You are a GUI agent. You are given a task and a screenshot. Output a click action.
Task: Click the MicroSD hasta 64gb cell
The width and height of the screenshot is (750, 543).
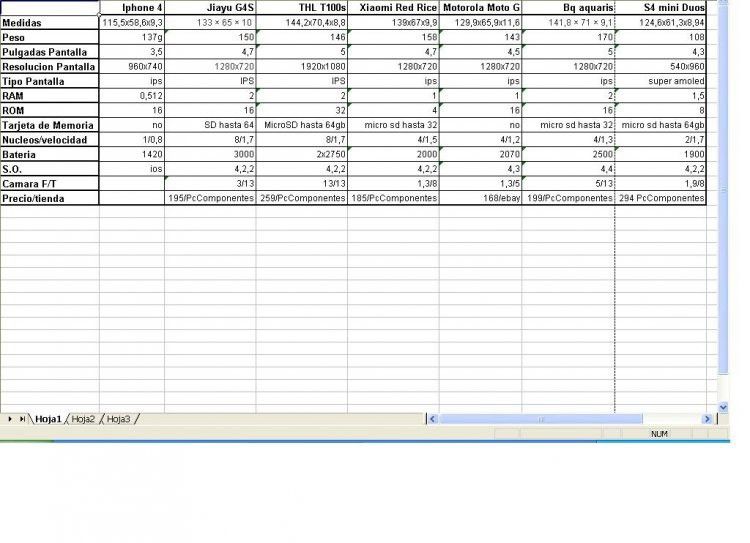[302, 125]
